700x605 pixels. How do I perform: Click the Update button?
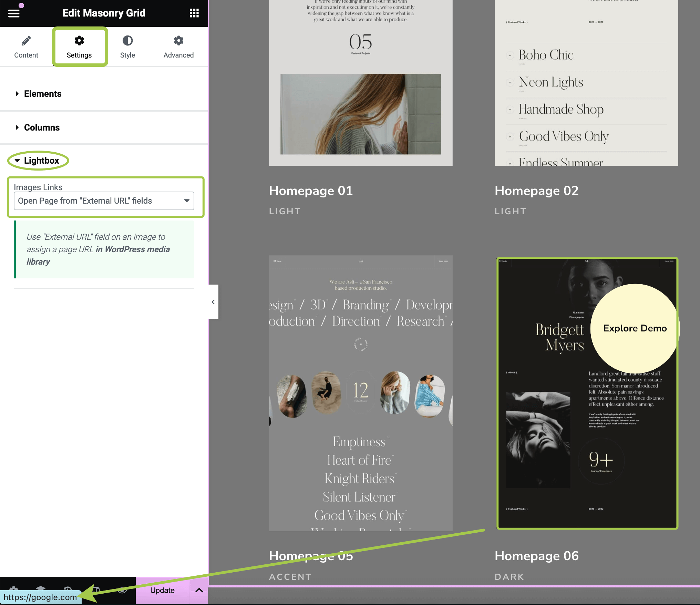point(162,590)
